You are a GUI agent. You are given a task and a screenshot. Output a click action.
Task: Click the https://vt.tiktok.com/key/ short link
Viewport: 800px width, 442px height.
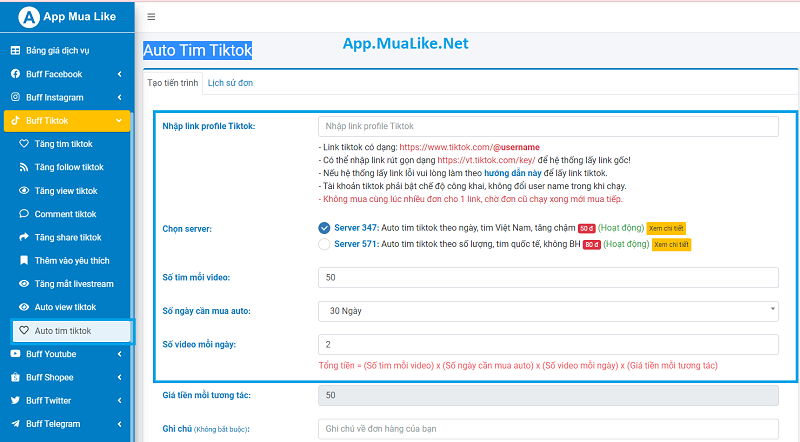tap(486, 160)
